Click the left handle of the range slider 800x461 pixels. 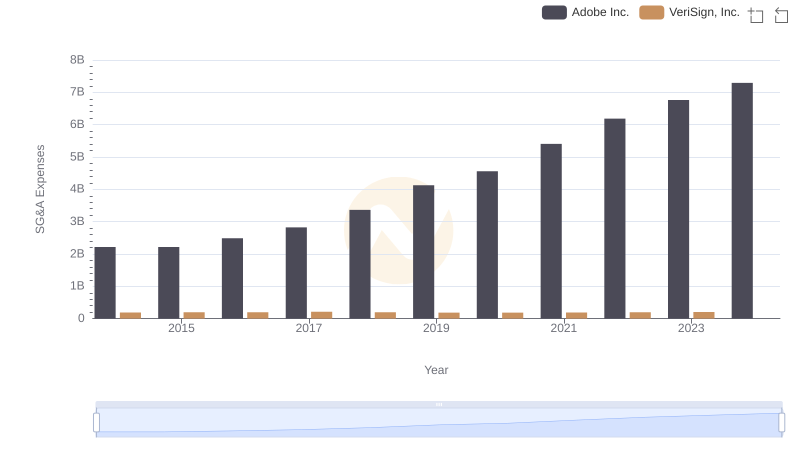96,423
